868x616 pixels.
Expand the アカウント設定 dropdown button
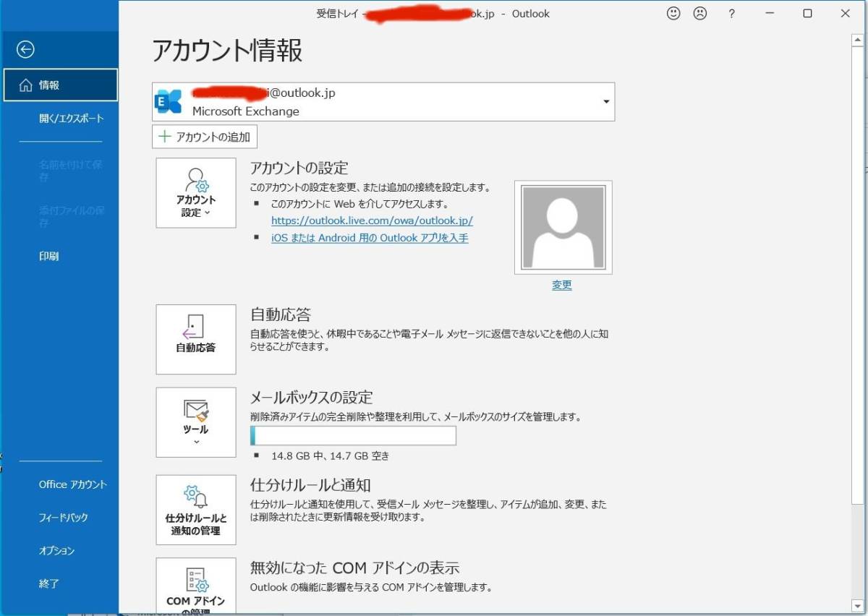[x=196, y=193]
